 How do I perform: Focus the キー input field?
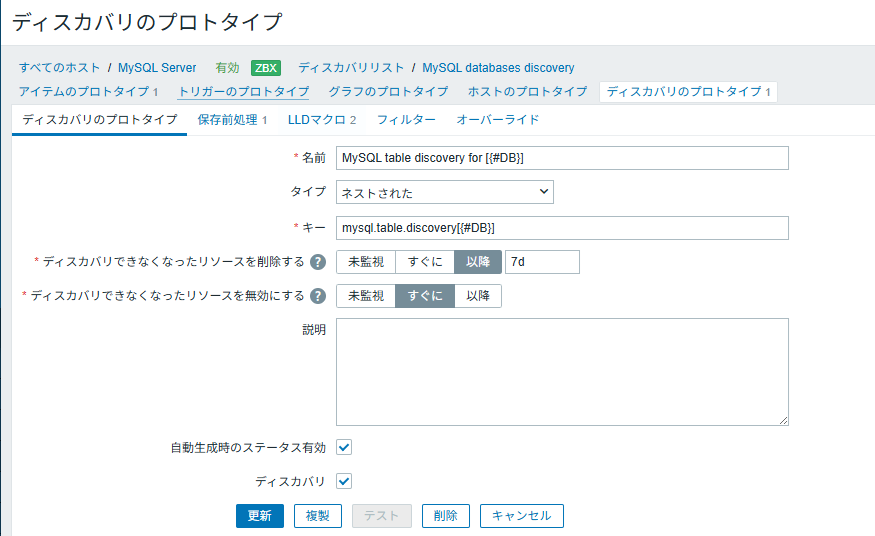[562, 228]
